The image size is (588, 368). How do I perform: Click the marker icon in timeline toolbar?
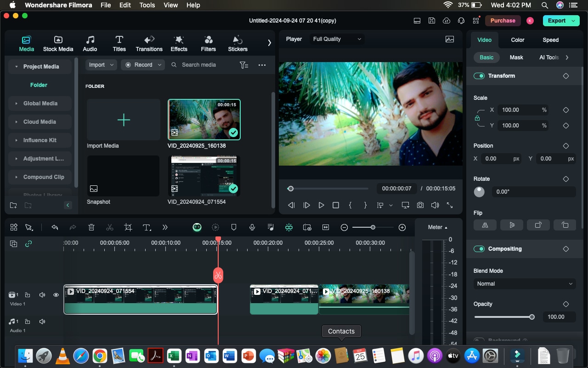(233, 227)
